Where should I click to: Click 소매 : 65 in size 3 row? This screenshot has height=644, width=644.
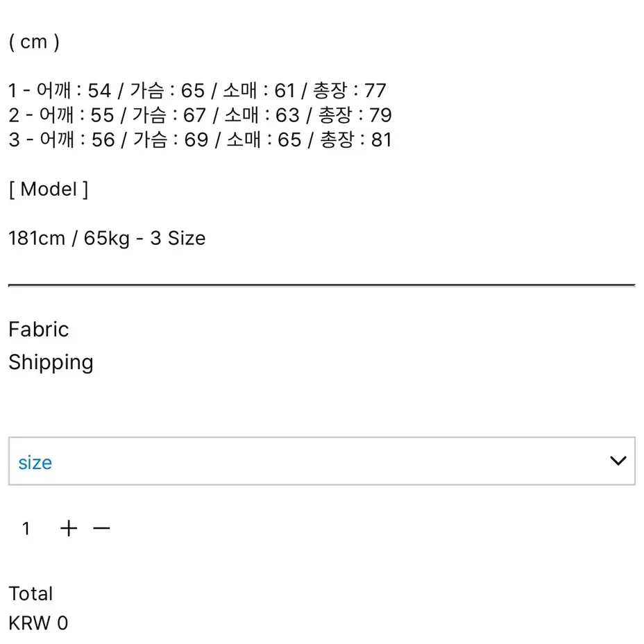tap(264, 139)
